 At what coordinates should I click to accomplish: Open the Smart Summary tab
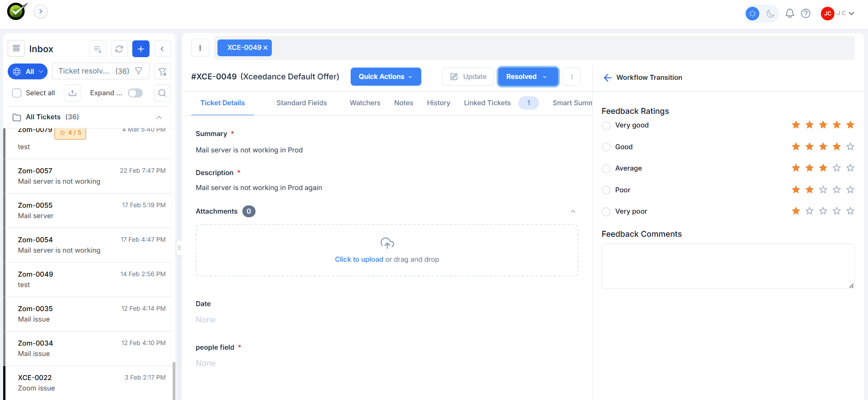click(572, 103)
